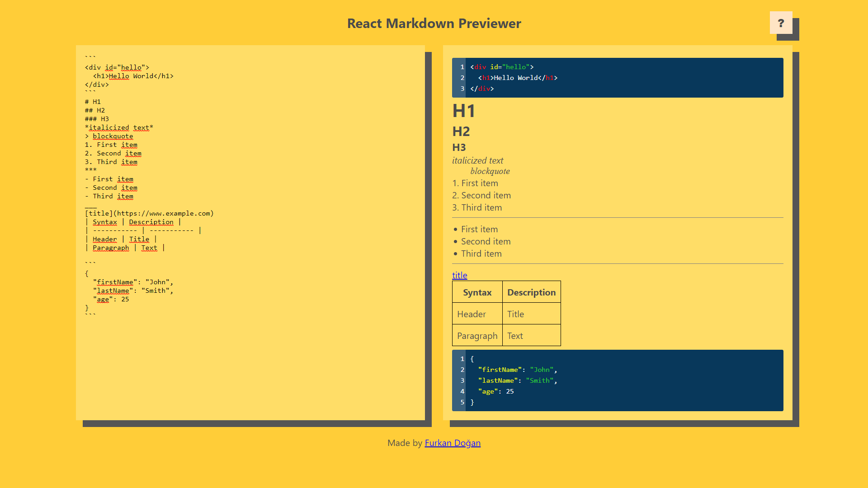
Task: Open the 'title' link in preview
Action: click(459, 275)
